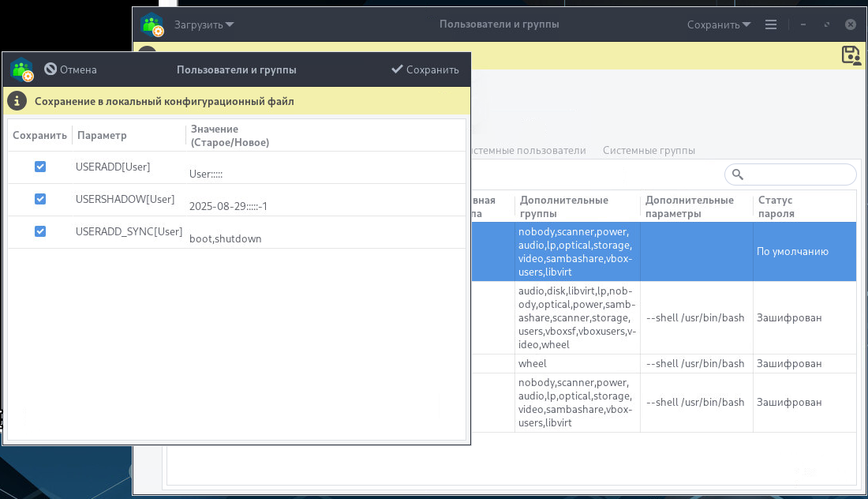Open the Системные пользователи tab
Viewport: 868px width, 499px height.
pos(527,150)
